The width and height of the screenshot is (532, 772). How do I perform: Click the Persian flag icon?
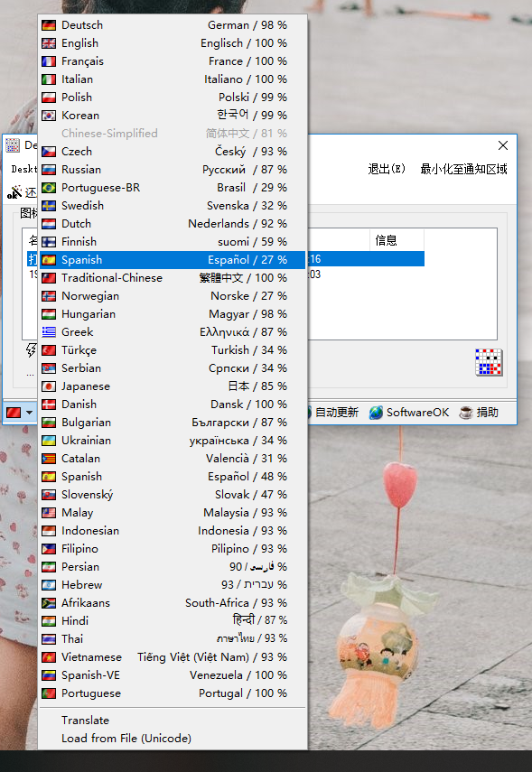click(x=49, y=567)
